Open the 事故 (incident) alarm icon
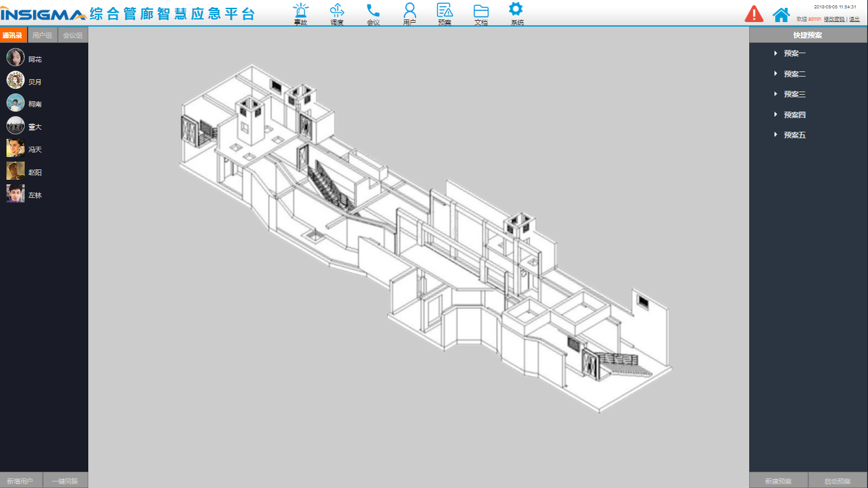 [300, 12]
